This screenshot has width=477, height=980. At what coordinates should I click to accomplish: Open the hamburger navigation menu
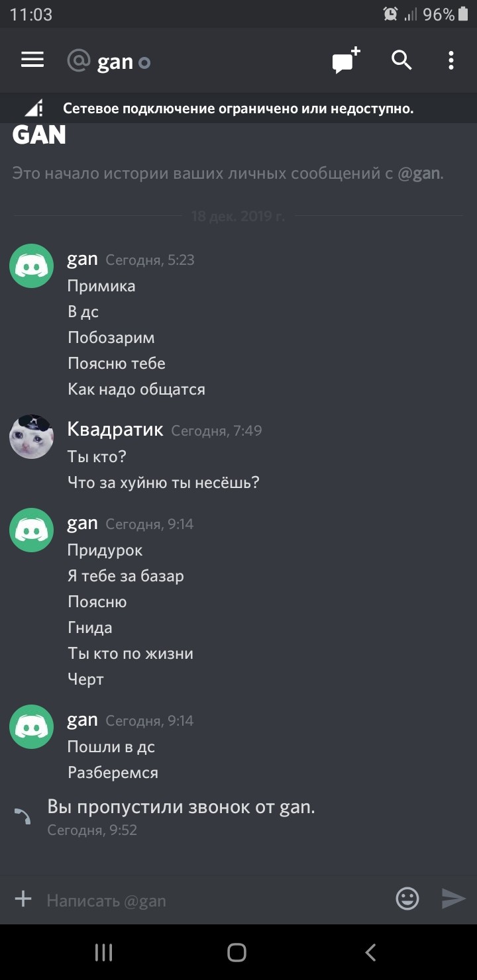(32, 60)
